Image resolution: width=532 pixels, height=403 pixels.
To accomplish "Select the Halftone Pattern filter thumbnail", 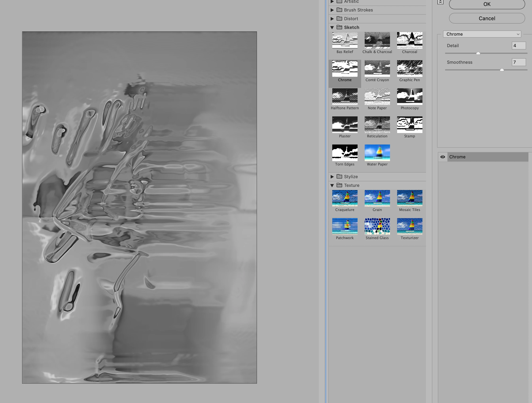I will (345, 97).
